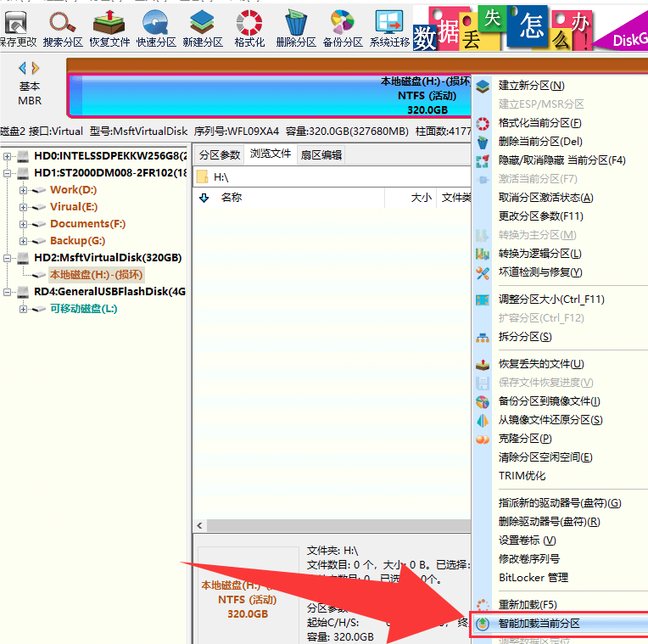Switch to the 扇区编辑 tab
The image size is (648, 644).
pyautogui.click(x=321, y=155)
